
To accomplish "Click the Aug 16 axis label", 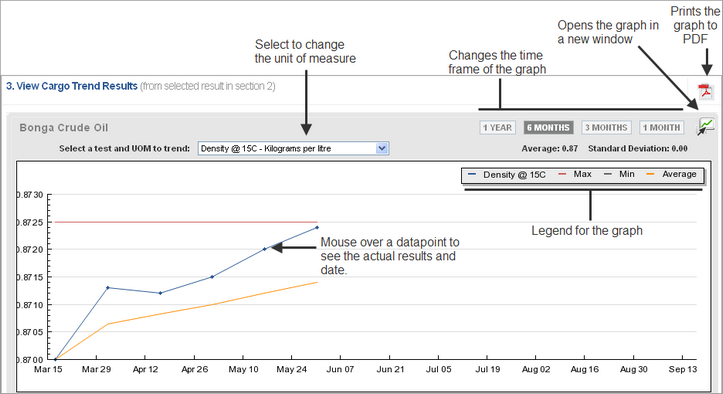I will [585, 370].
